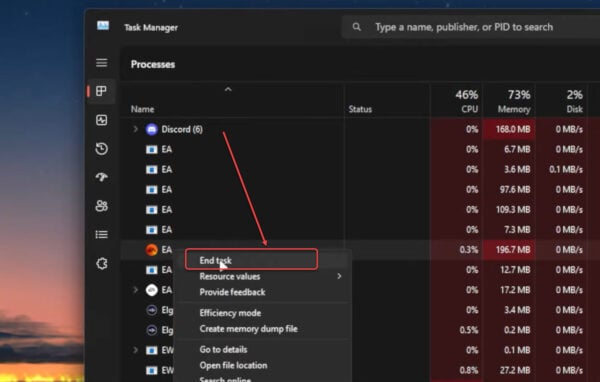This screenshot has height=382, width=600.
Task: Click the Elg process icon at 3.4 MB
Action: pos(152,310)
